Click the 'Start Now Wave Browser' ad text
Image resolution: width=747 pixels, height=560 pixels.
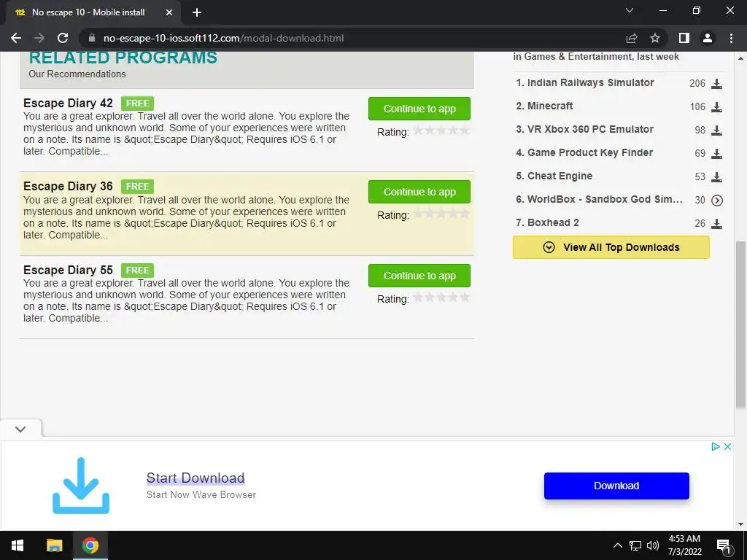(x=201, y=495)
